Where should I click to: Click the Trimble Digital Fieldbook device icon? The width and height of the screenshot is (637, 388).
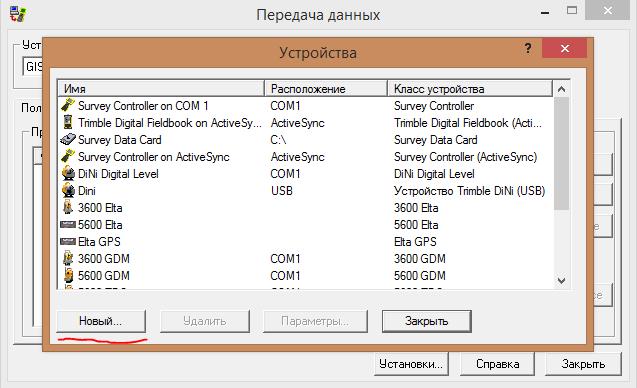(x=68, y=122)
